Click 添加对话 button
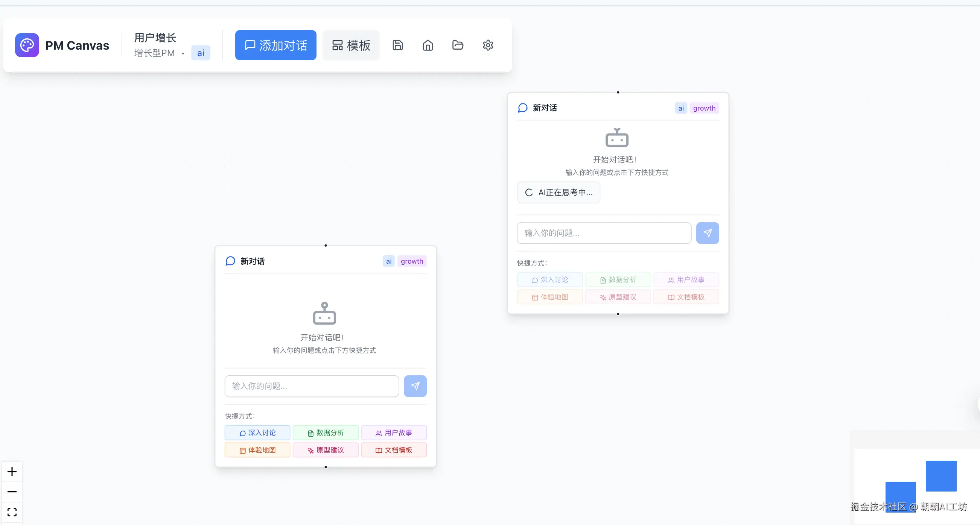The image size is (980, 525). [275, 45]
